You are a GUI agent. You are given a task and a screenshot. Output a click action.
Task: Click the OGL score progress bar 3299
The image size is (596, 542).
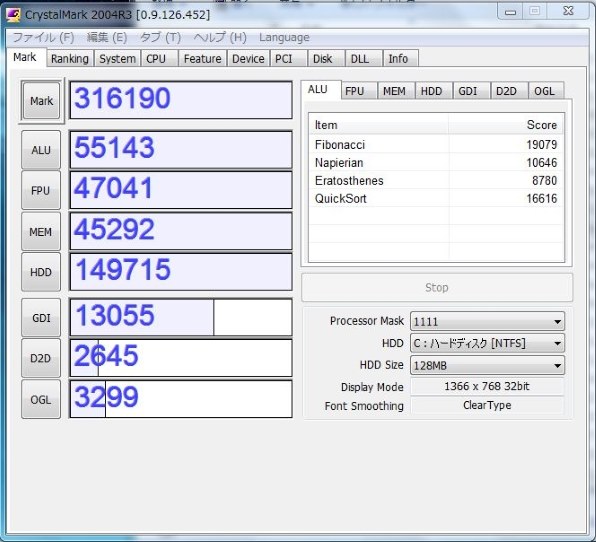181,399
